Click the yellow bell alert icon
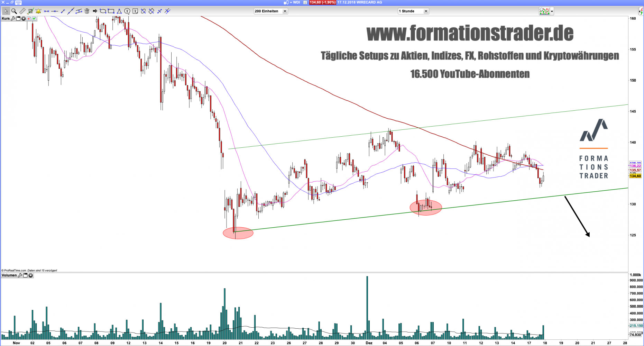The width and height of the screenshot is (644, 346). pyautogui.click(x=38, y=11)
